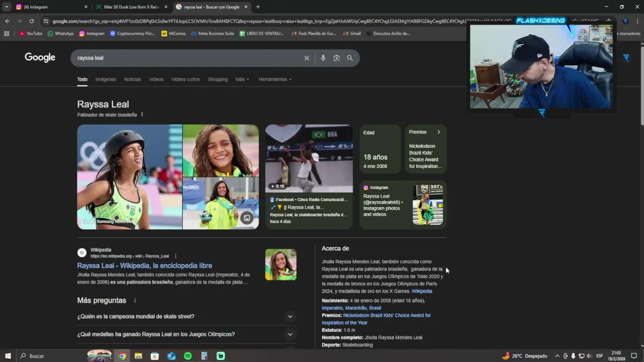644x362 pixels.
Task: Open WhatsApp bookmark
Action: (x=60, y=34)
